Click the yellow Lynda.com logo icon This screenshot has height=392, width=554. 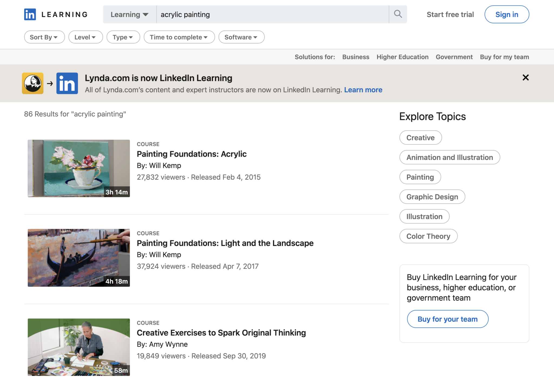tap(33, 83)
